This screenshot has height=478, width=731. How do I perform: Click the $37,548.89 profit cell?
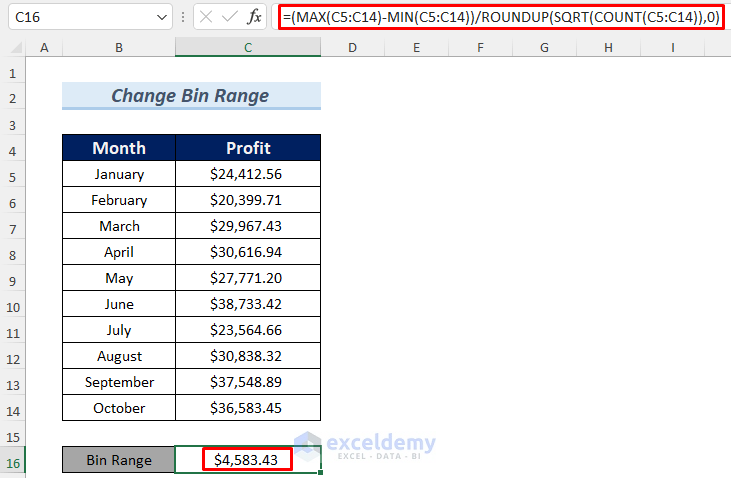point(248,382)
